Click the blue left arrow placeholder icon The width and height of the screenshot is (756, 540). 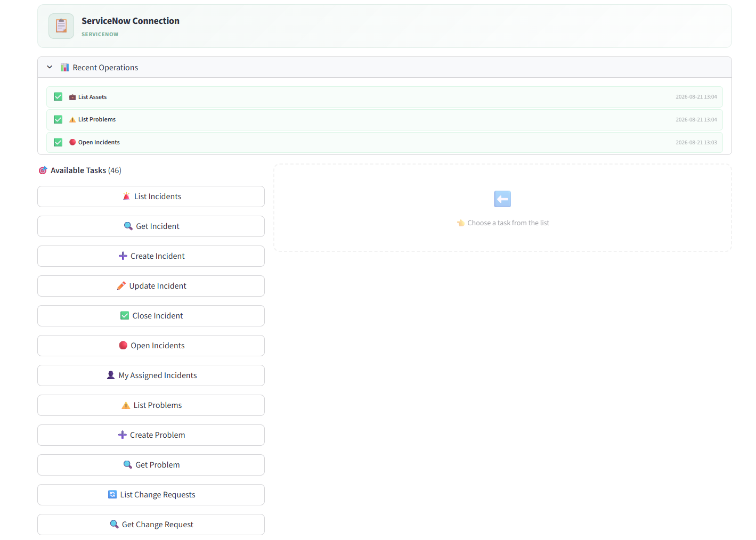502,199
